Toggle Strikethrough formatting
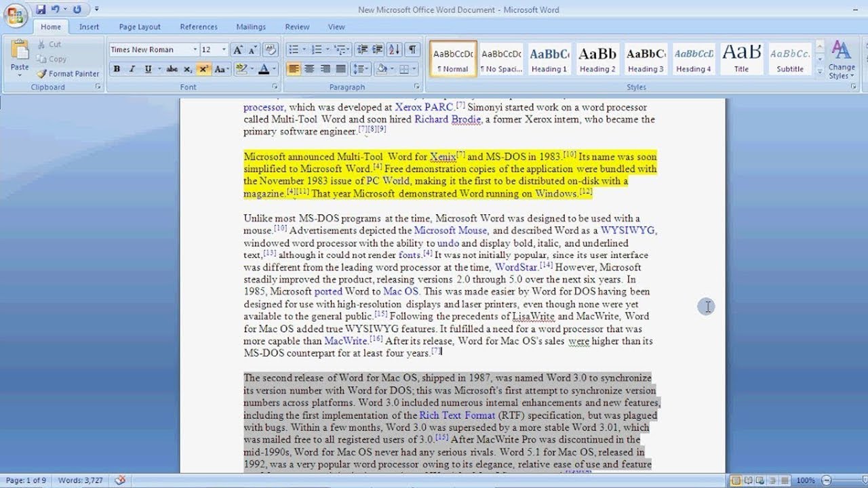 [x=172, y=69]
